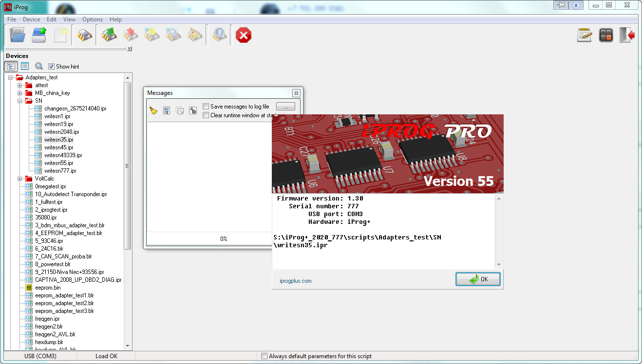642x364 pixels.
Task: Click the write chip icon with red down arrow
Action: tap(131, 35)
